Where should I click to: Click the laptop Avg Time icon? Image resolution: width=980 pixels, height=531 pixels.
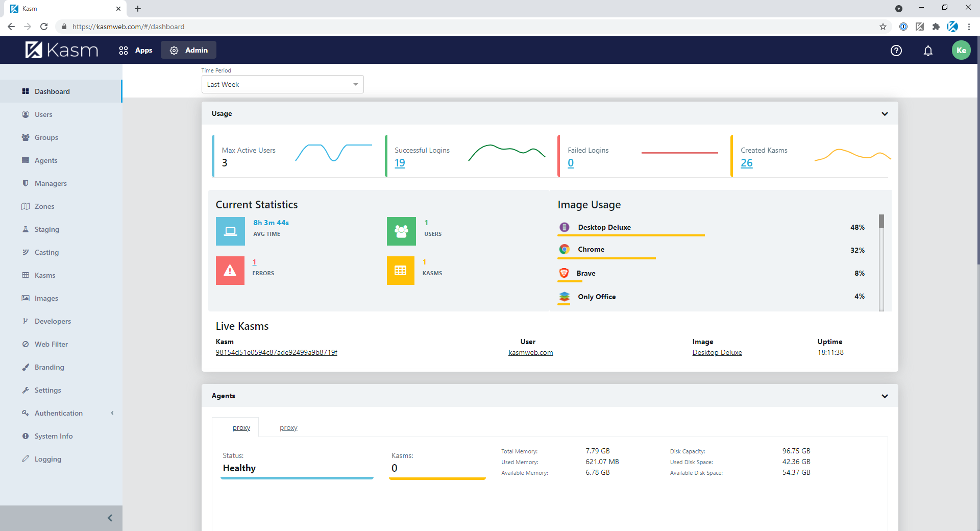point(230,231)
